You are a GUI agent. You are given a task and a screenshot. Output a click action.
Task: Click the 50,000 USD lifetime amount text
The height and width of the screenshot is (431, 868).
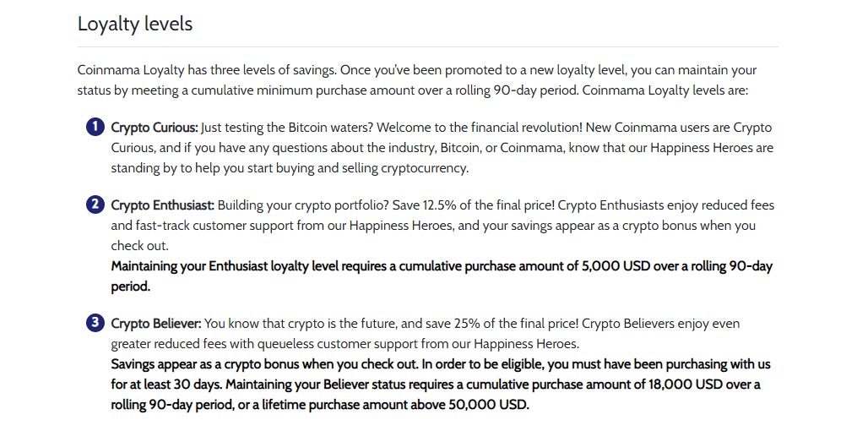point(487,405)
